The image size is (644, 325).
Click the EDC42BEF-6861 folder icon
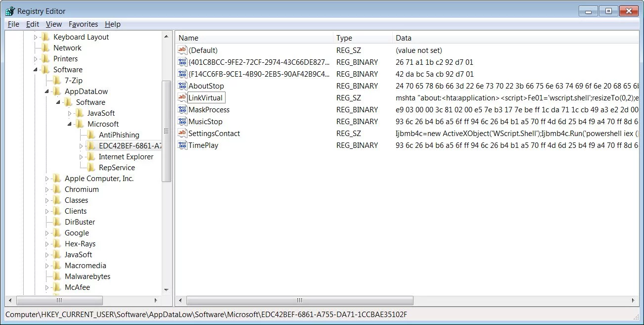click(92, 146)
